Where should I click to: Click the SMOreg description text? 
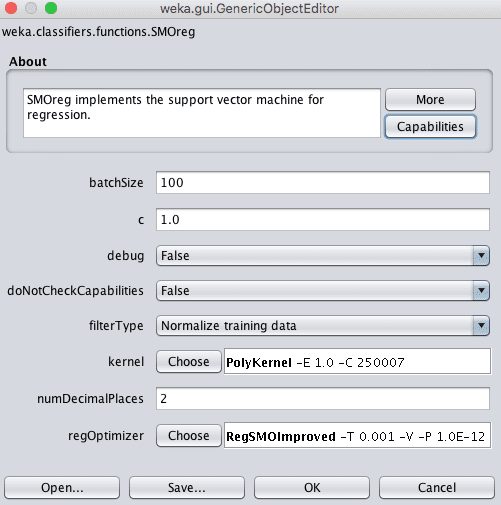coord(175,107)
